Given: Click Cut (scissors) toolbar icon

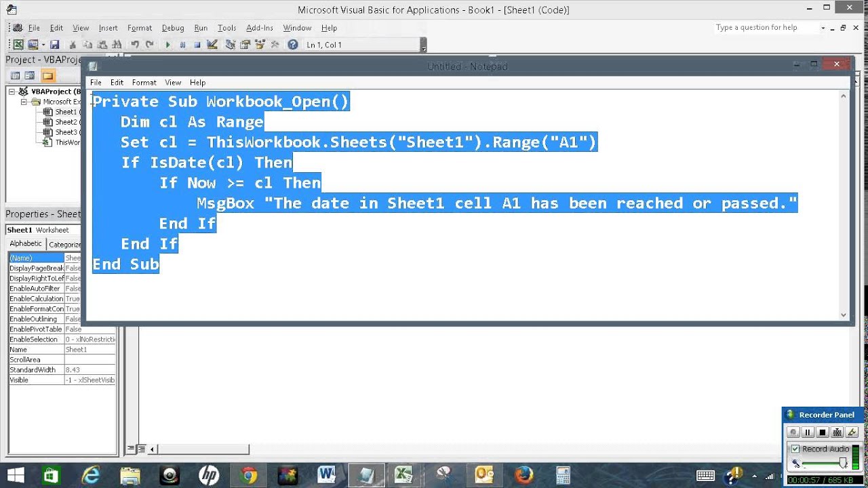Looking at the screenshot, I should 73,45.
